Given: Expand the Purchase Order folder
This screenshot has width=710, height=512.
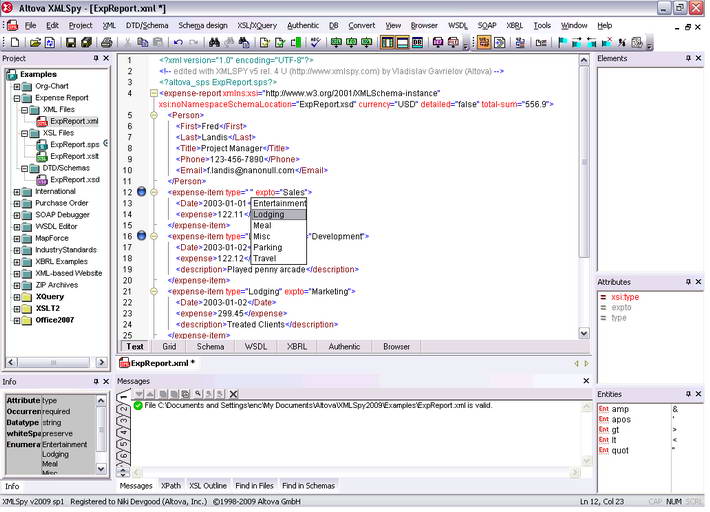Looking at the screenshot, I should coord(16,202).
